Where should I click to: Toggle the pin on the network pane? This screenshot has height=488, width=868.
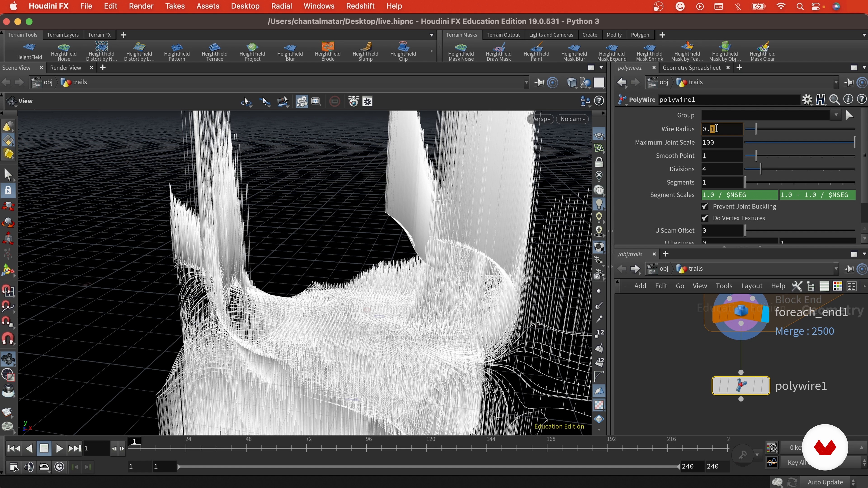[849, 269]
